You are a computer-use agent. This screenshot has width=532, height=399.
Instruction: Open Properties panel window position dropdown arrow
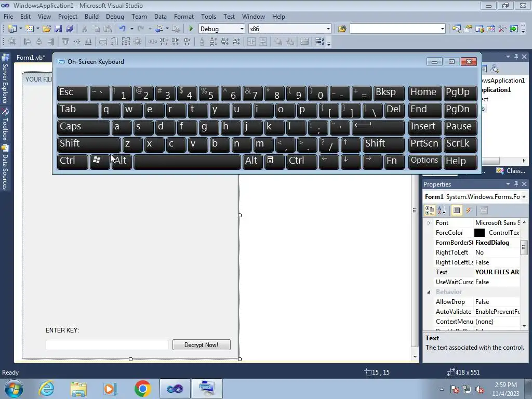click(x=508, y=184)
